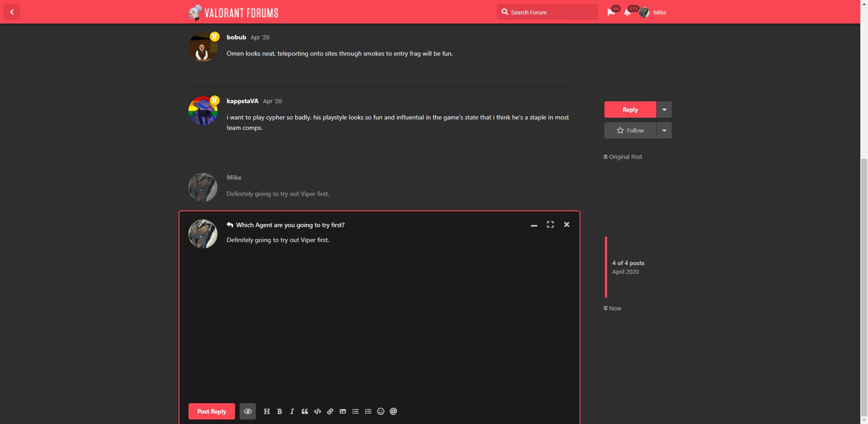Open kappstaVA post date Apr '20
The height and width of the screenshot is (424, 868).
coord(272,101)
